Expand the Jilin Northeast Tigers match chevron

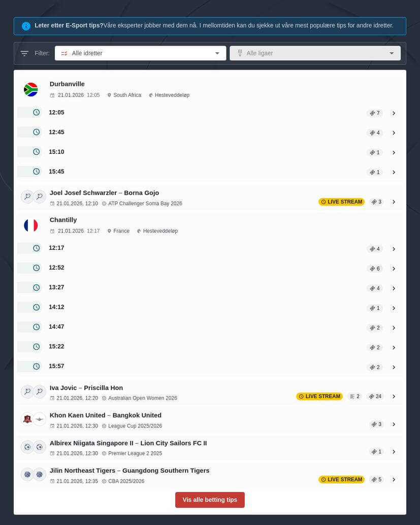[x=394, y=479]
